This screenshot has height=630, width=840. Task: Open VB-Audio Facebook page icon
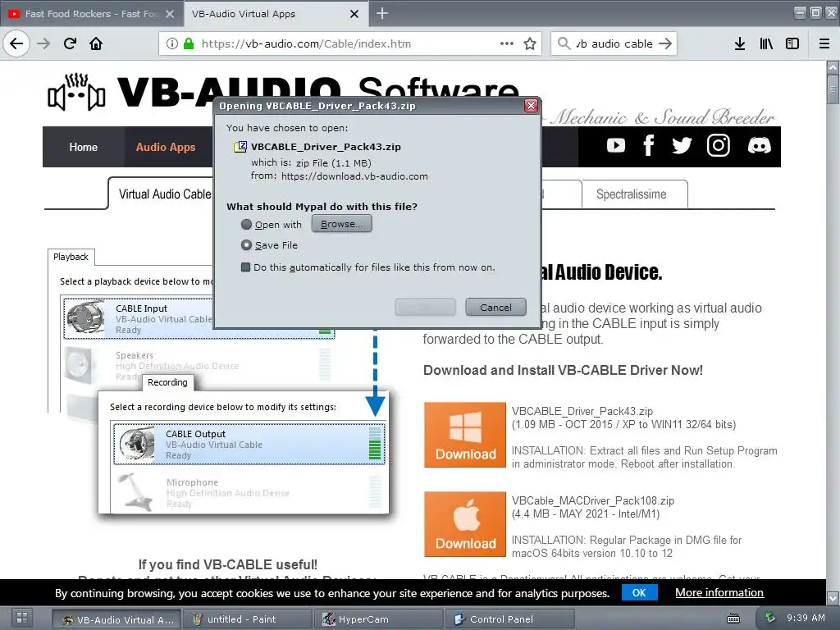649,145
